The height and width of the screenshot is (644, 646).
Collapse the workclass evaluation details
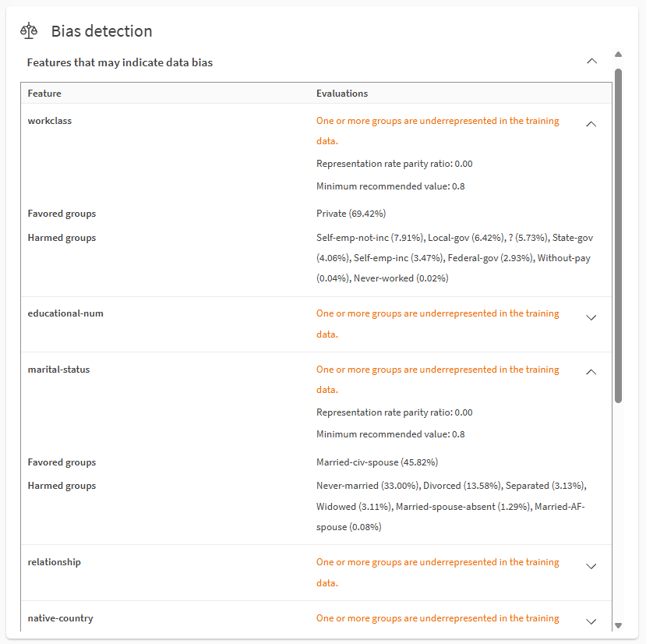click(591, 123)
